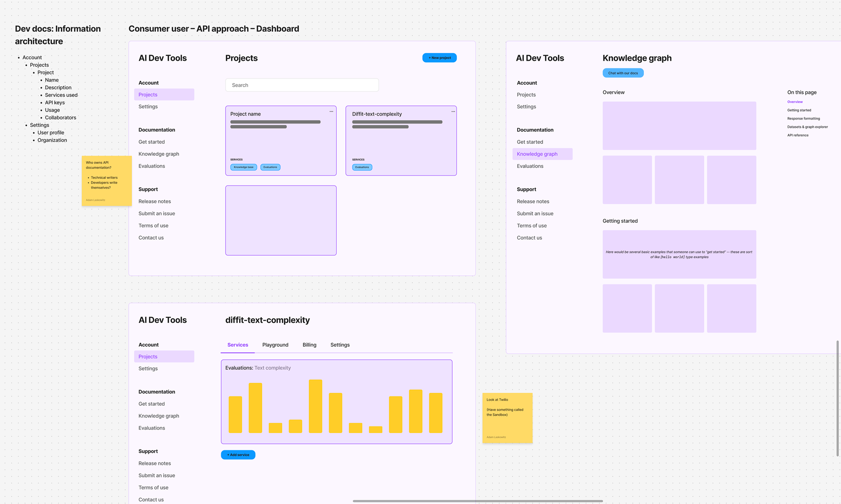Click the Knowledge base service tag
The width and height of the screenshot is (841, 504).
coord(244,167)
